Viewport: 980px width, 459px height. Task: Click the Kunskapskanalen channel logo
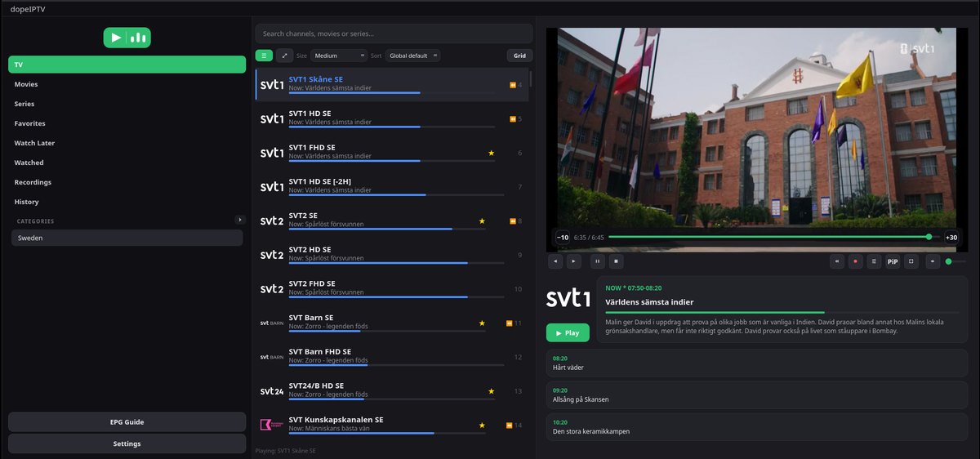click(x=272, y=425)
